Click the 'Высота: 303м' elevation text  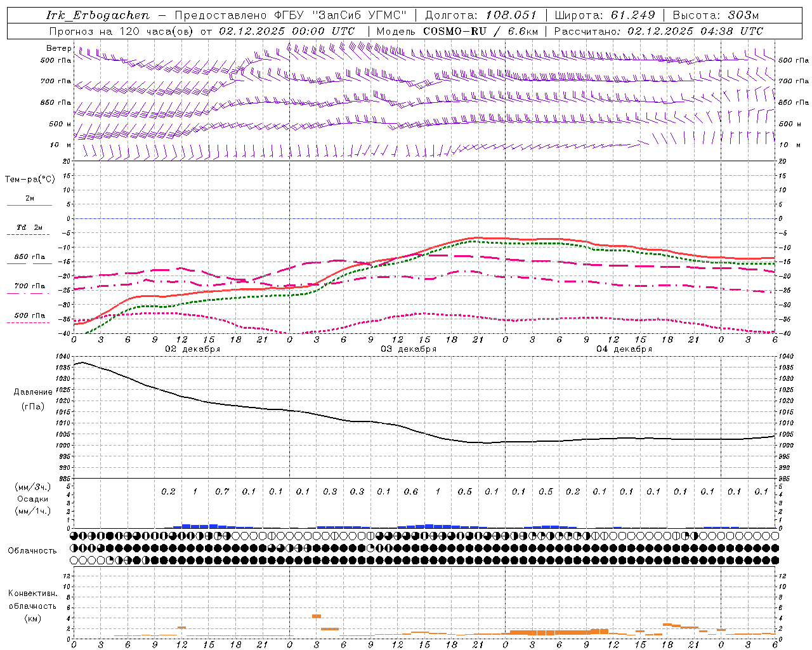(x=716, y=15)
